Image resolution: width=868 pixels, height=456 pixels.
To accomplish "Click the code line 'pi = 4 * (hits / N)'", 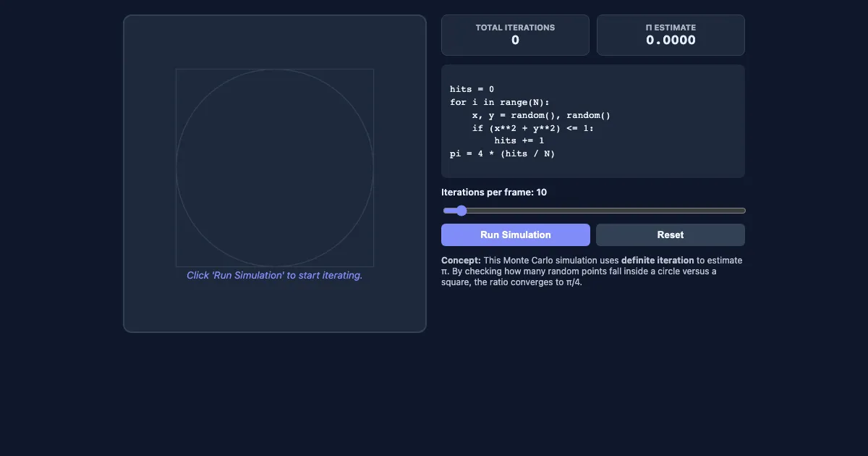I will click(502, 153).
